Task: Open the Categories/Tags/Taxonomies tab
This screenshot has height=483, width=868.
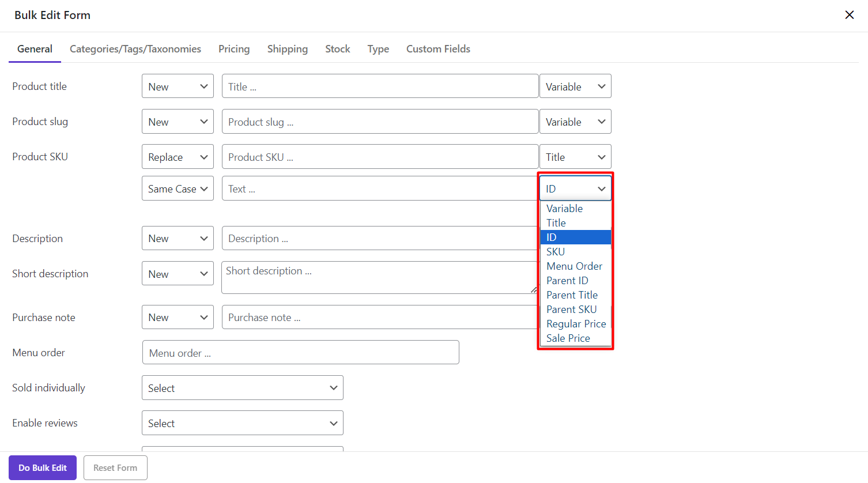Action: point(135,49)
